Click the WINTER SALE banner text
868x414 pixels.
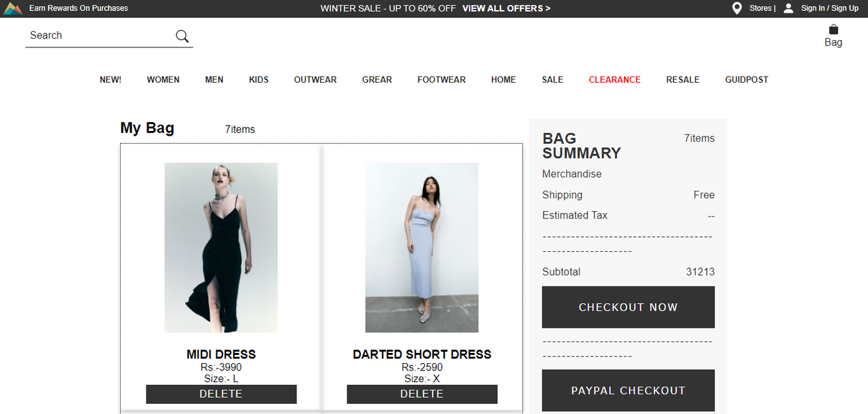coord(388,8)
